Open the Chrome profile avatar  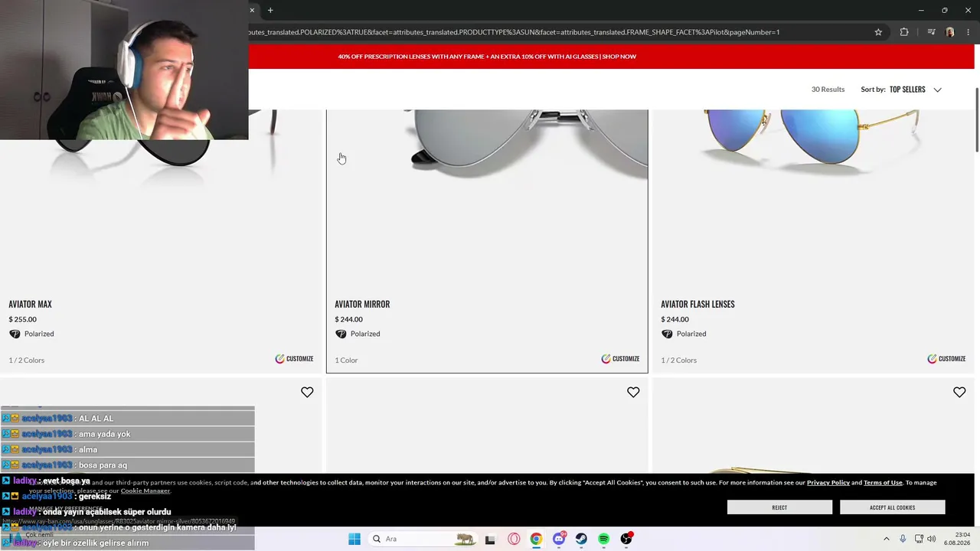click(950, 32)
